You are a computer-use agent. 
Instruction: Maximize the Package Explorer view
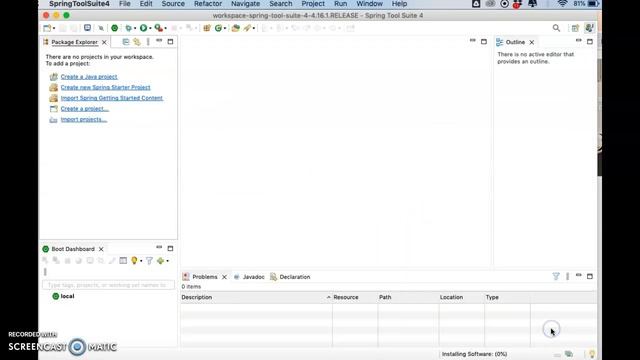pos(170,42)
